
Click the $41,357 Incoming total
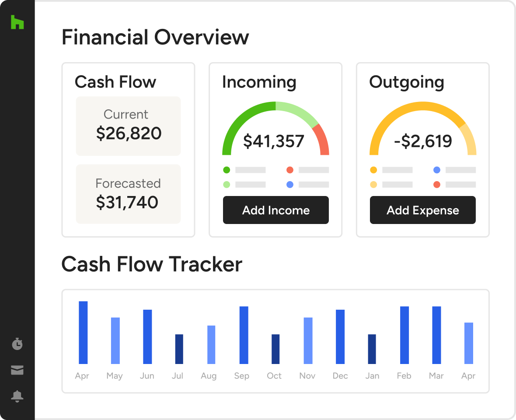274,141
